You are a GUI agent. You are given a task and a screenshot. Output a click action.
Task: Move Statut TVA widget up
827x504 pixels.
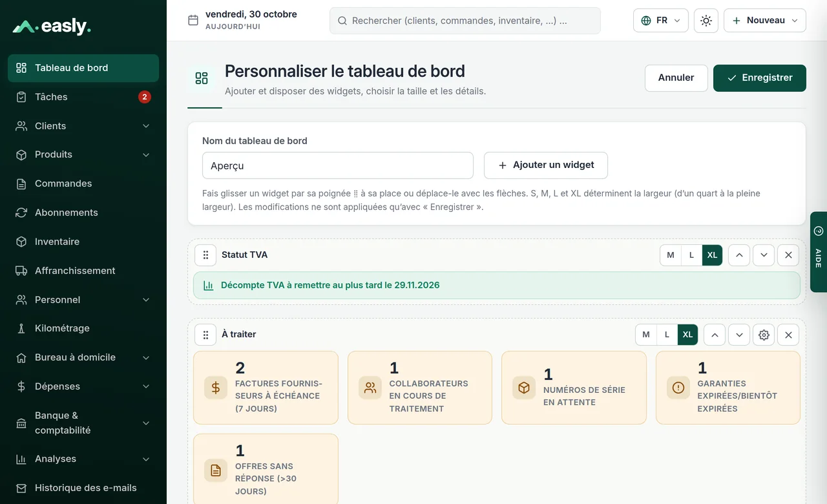coord(739,255)
